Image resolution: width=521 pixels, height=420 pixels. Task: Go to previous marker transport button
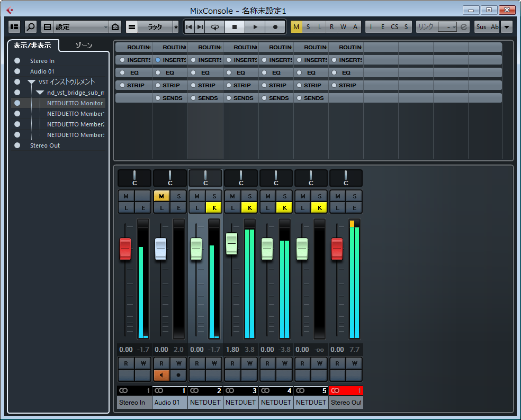[189, 27]
